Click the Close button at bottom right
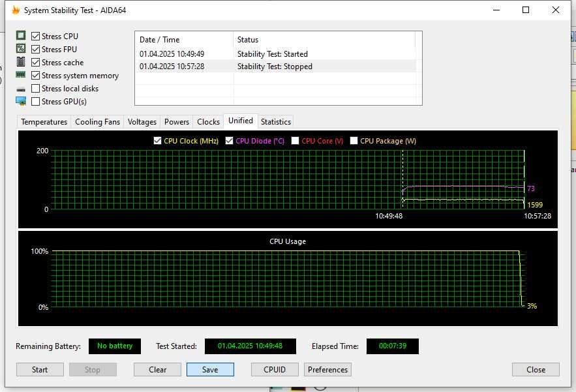 (x=536, y=370)
